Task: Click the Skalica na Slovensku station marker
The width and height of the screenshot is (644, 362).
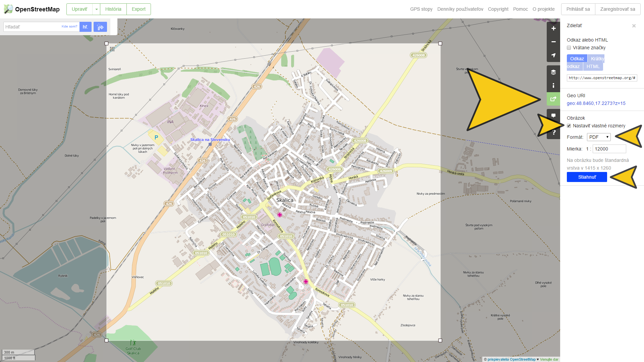Action: [210, 144]
